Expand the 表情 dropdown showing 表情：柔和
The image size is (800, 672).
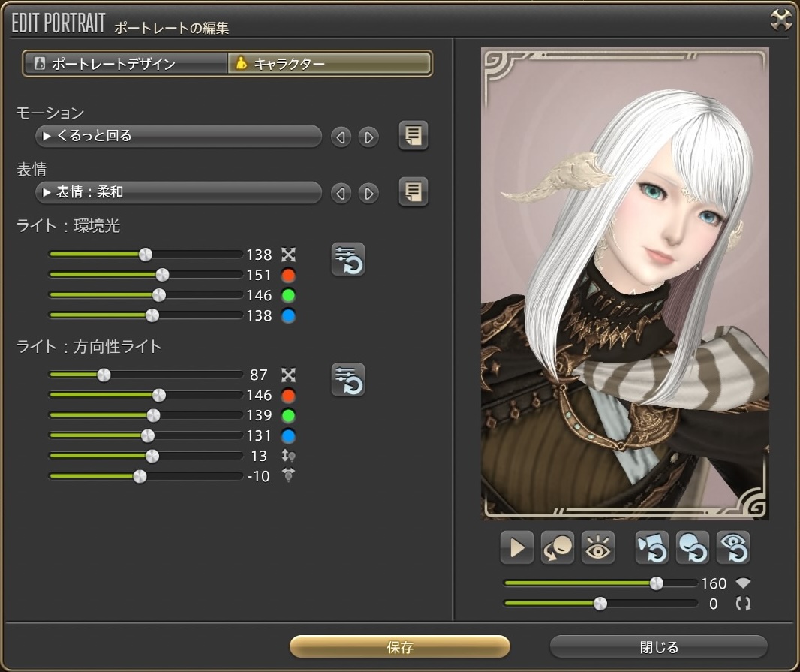click(x=178, y=192)
